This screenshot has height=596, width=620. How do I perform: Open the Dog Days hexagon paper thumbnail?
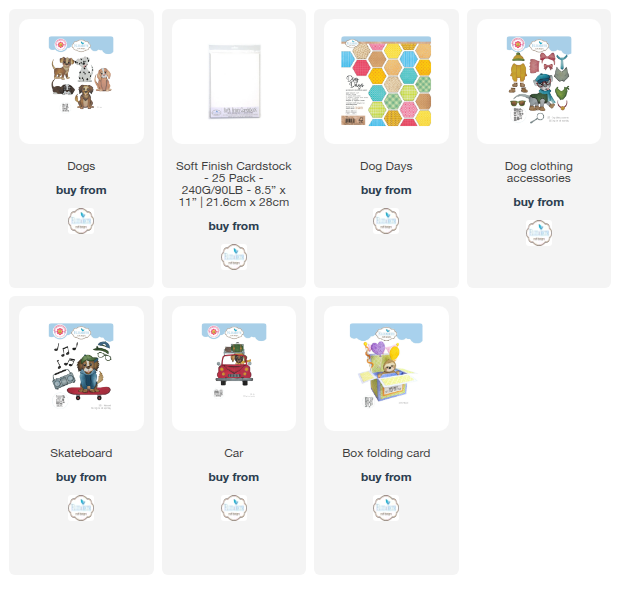[x=386, y=81]
